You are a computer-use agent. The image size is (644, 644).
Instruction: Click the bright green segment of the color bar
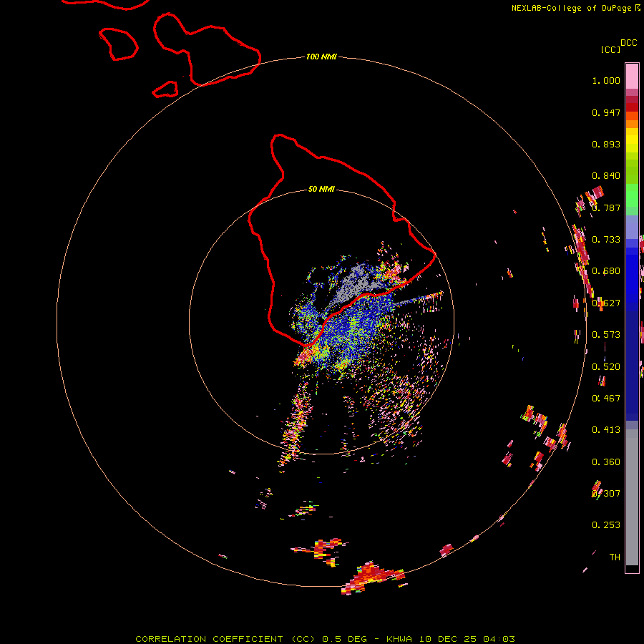632,195
